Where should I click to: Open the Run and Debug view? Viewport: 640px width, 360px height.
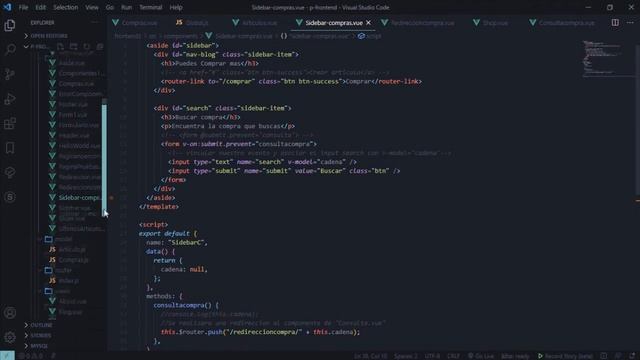click(x=9, y=99)
